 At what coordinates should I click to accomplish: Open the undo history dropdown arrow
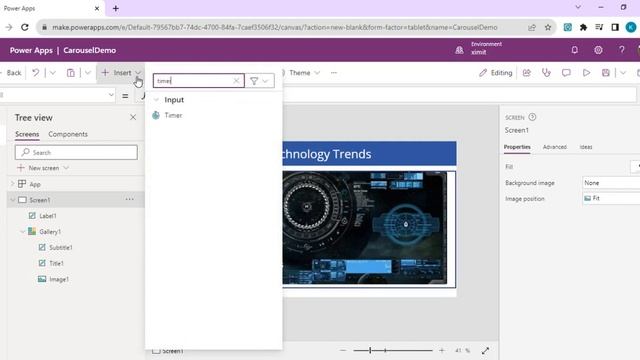(53, 73)
